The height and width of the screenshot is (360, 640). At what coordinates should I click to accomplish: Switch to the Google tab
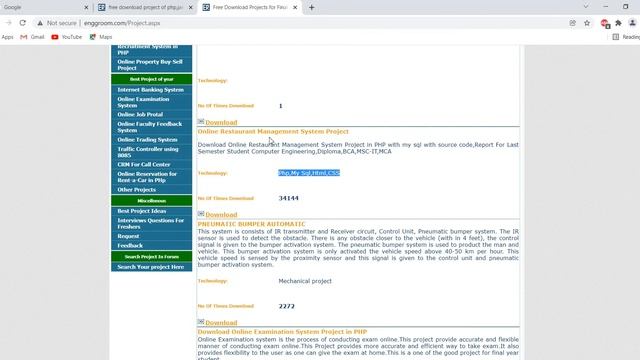[41, 7]
